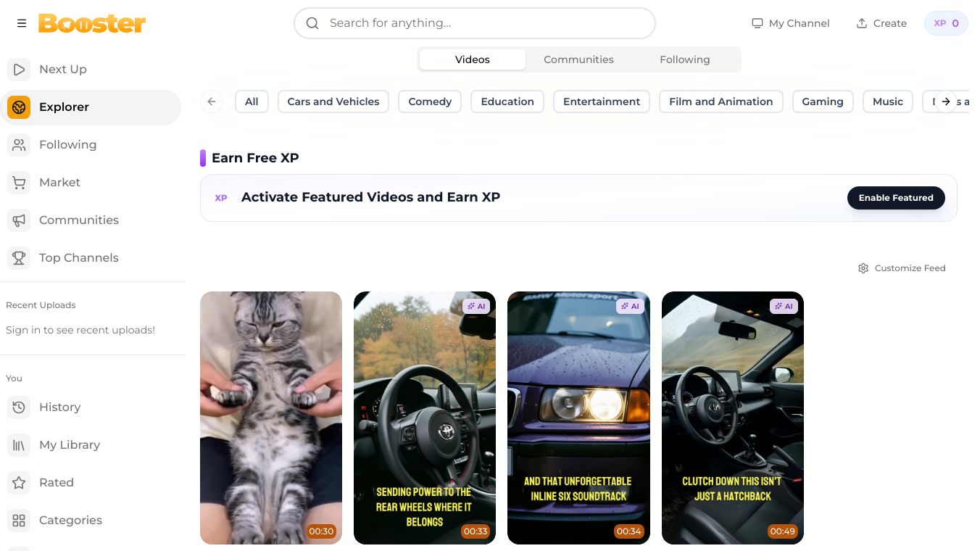
Task: Open Following in sidebar
Action: click(91, 145)
